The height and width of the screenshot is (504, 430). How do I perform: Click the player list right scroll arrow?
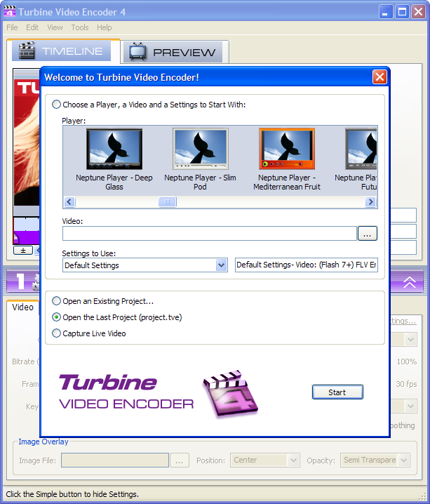[x=370, y=202]
